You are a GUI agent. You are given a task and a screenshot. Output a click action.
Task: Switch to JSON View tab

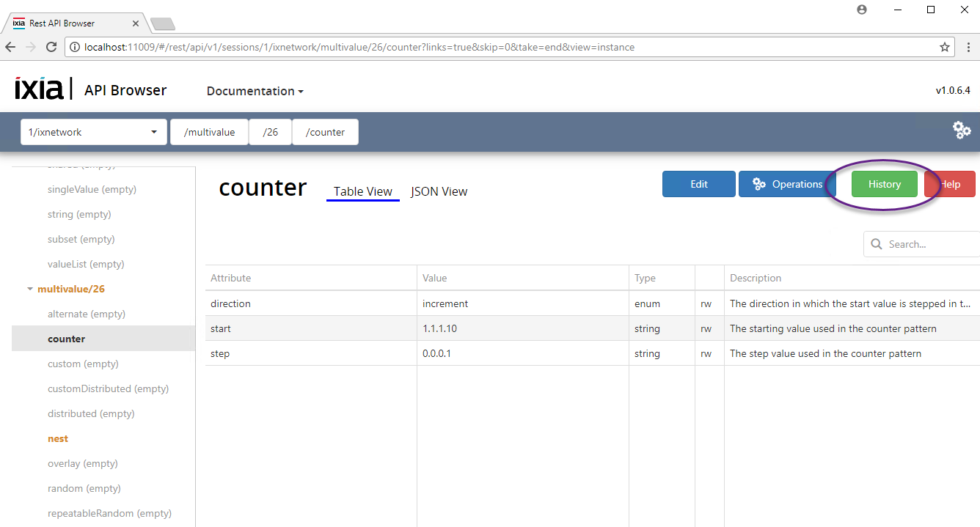click(439, 191)
